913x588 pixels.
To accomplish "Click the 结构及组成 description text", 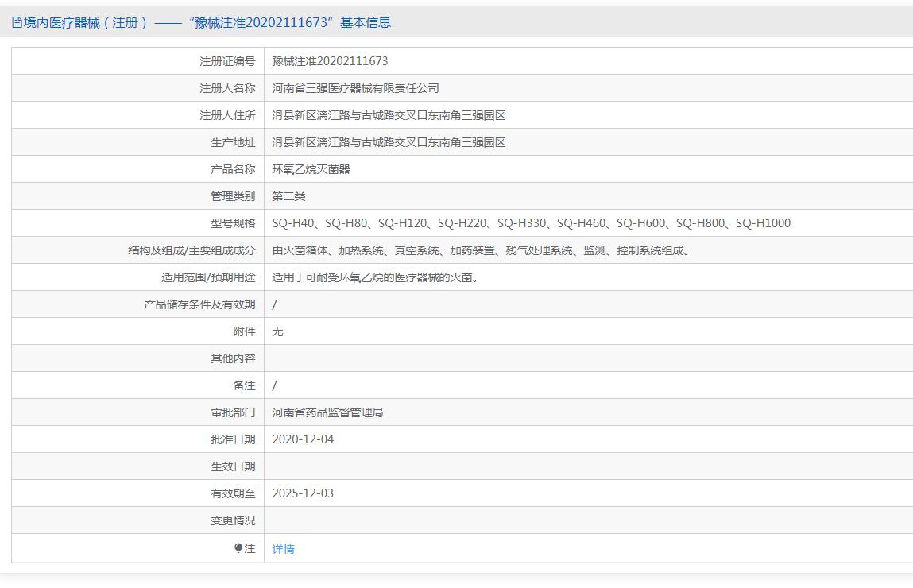I will click(481, 250).
